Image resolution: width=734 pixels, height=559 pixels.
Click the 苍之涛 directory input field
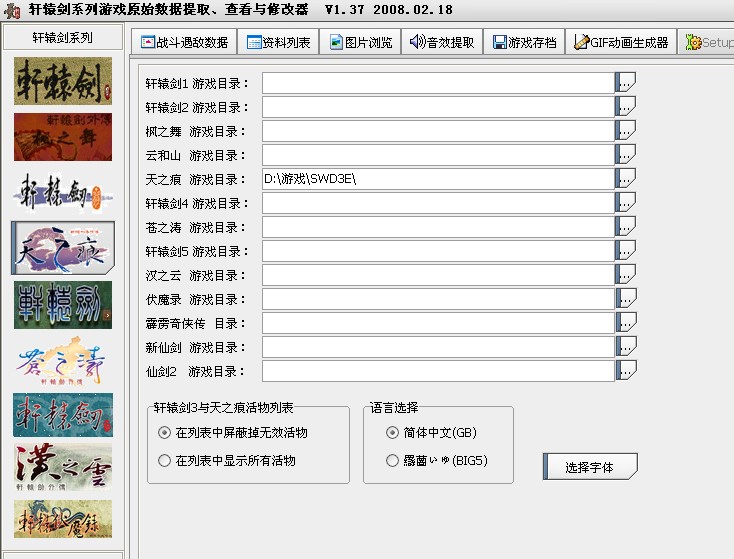438,227
